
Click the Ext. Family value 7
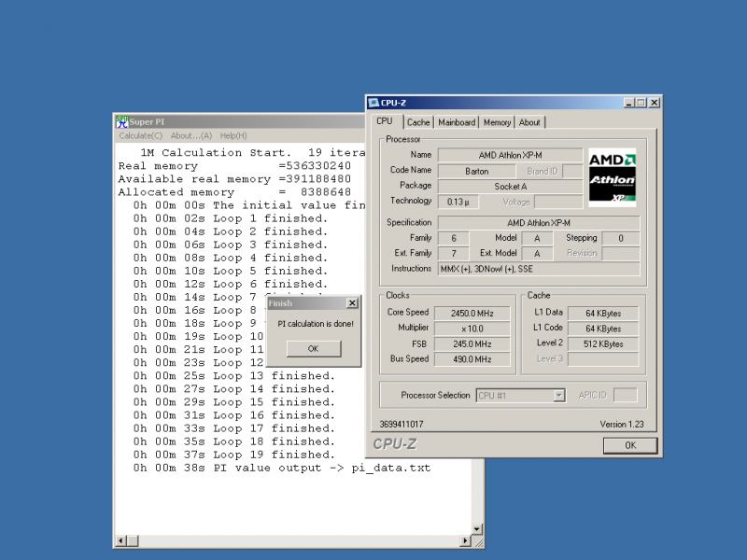pyautogui.click(x=454, y=253)
